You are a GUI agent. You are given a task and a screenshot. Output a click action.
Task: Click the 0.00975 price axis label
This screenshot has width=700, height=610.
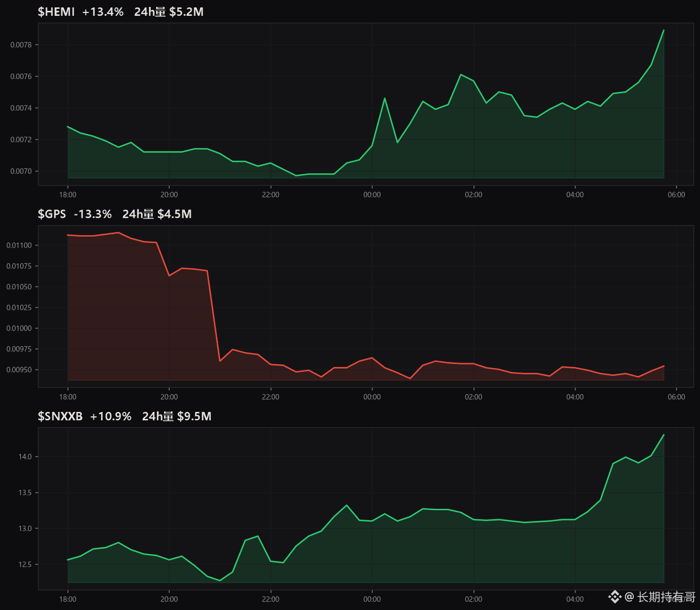pos(19,349)
